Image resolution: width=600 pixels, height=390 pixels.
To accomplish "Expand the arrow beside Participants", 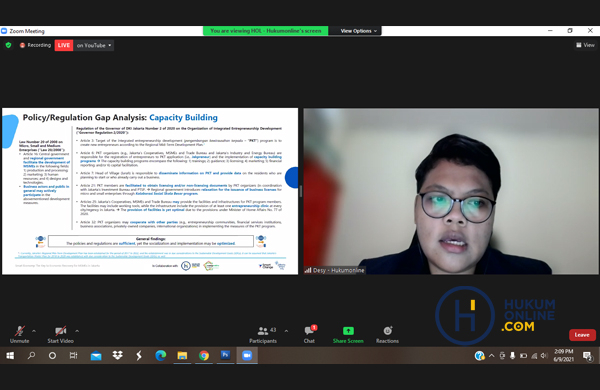I will 286,331.
